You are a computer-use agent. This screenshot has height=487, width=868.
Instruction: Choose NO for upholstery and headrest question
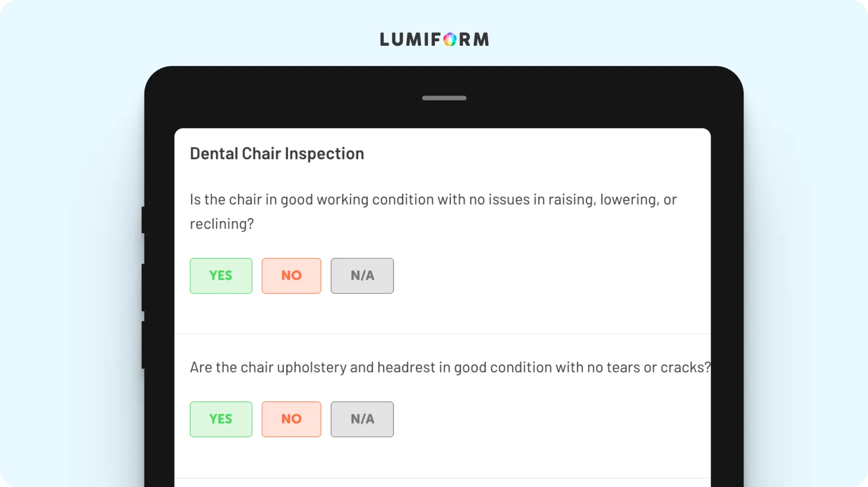[x=291, y=419]
